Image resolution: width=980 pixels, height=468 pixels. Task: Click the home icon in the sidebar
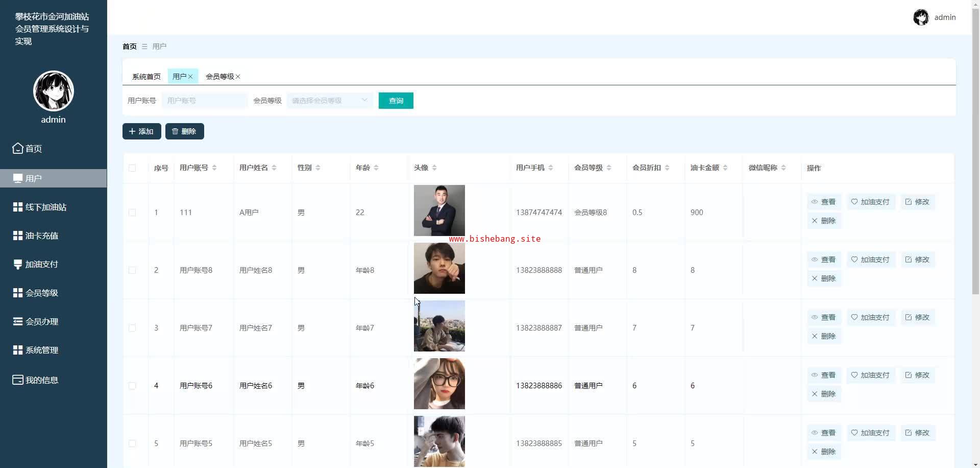coord(18,149)
